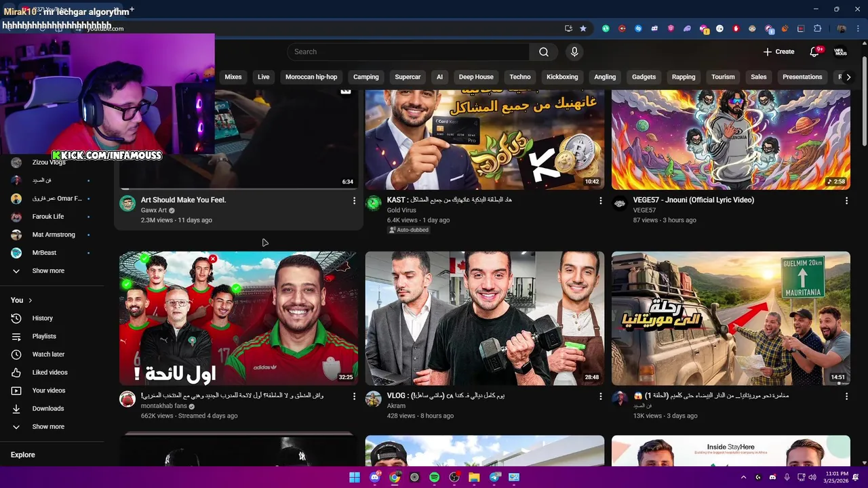Show hidden system tray icons chevron
This screenshot has width=868, height=488.
743,477
